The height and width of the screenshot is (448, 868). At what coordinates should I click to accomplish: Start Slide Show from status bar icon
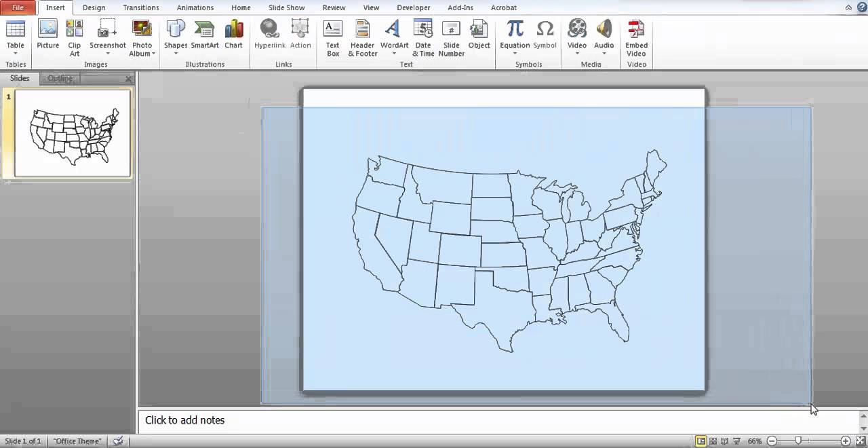click(x=736, y=441)
